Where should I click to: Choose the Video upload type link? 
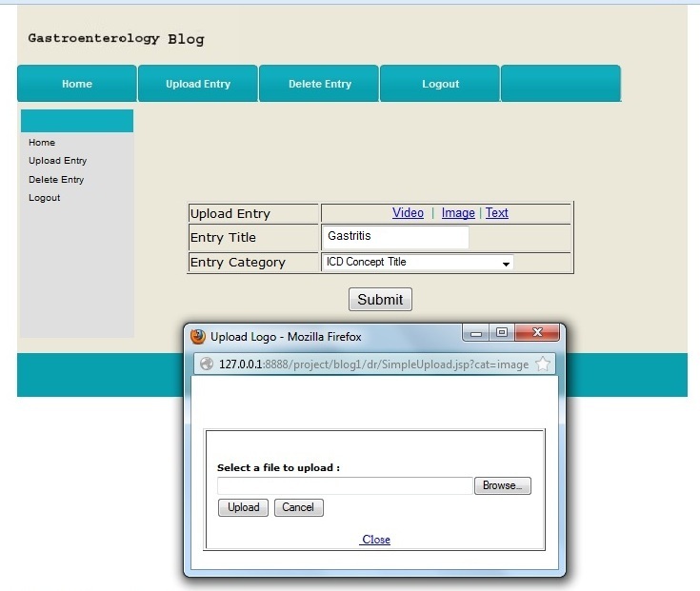(408, 213)
